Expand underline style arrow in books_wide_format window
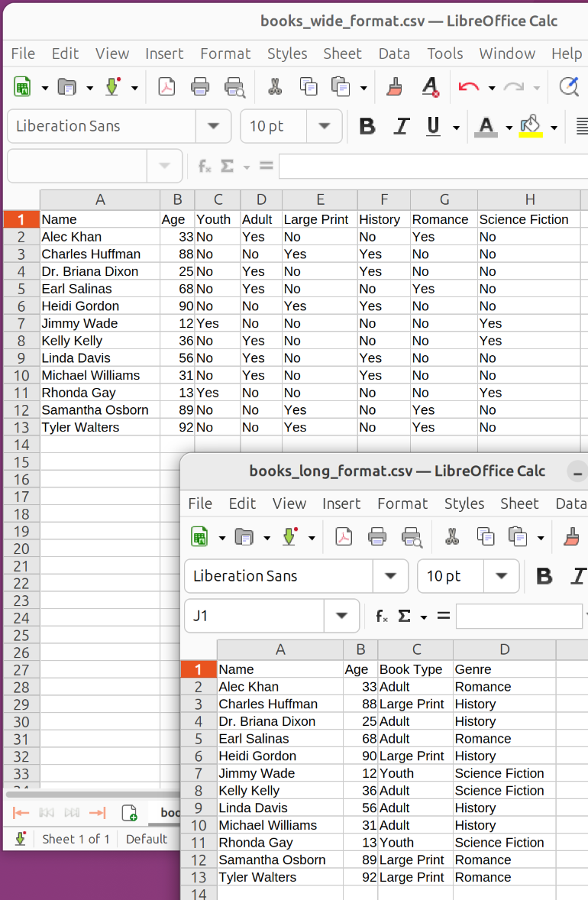Image resolution: width=588 pixels, height=900 pixels. (x=456, y=127)
